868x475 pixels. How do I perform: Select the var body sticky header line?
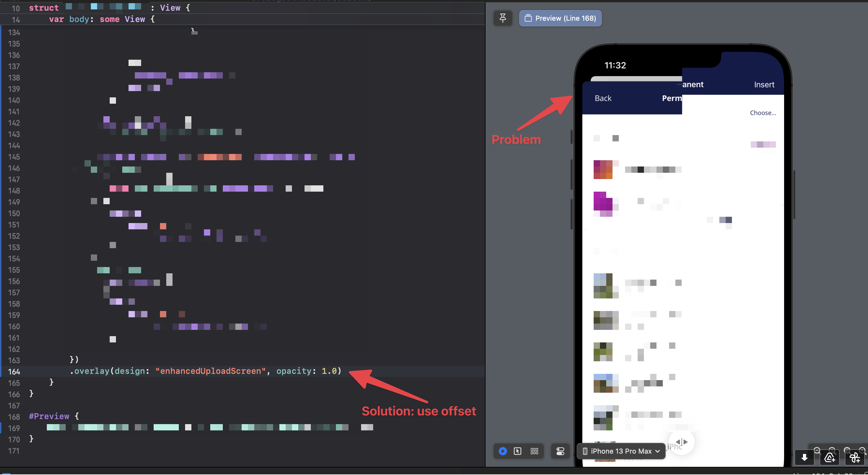coord(102,19)
